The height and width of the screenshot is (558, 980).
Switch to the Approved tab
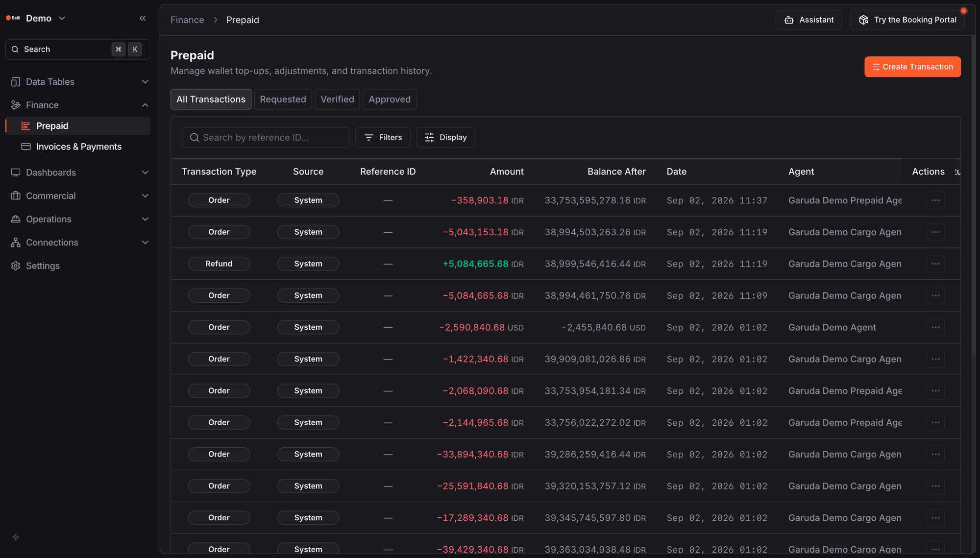(x=390, y=99)
